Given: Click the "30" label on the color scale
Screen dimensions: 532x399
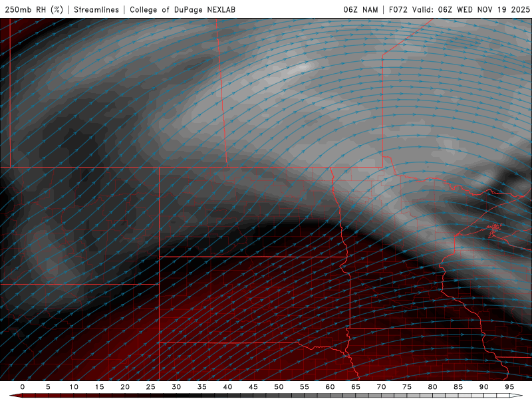Looking at the screenshot, I should [x=176, y=387].
